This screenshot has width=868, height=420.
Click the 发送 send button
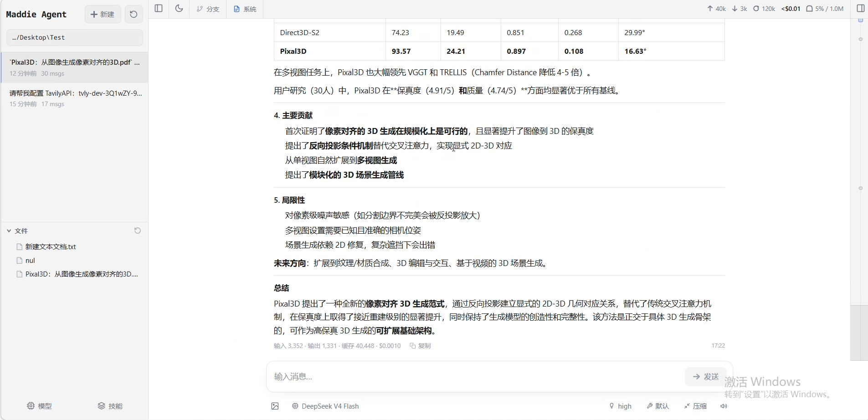click(706, 377)
